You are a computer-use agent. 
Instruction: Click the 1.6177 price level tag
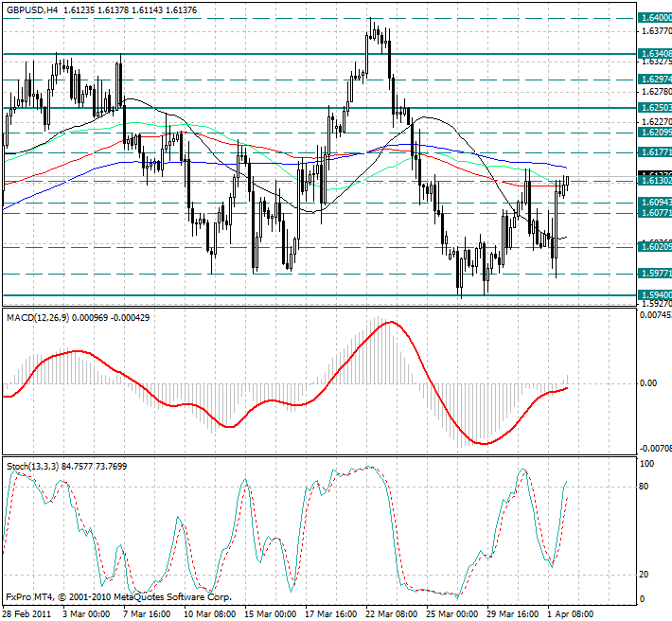point(655,152)
